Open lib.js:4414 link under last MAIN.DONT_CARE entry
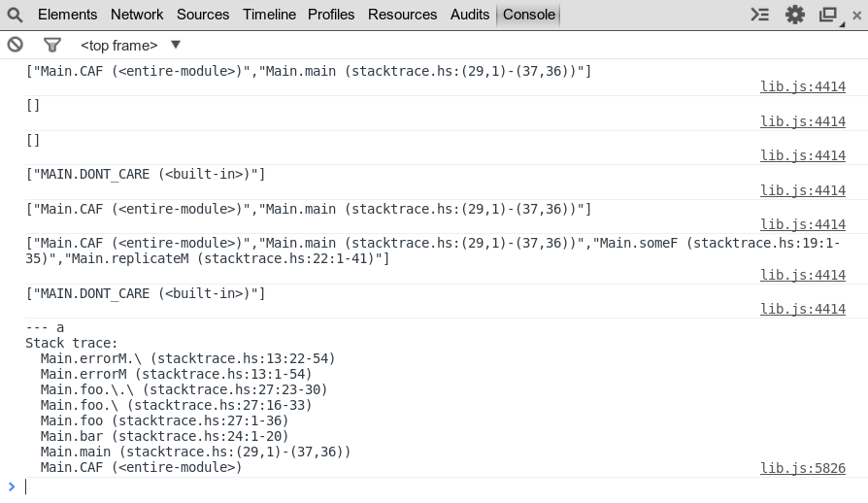This screenshot has height=503, width=868. click(x=803, y=309)
